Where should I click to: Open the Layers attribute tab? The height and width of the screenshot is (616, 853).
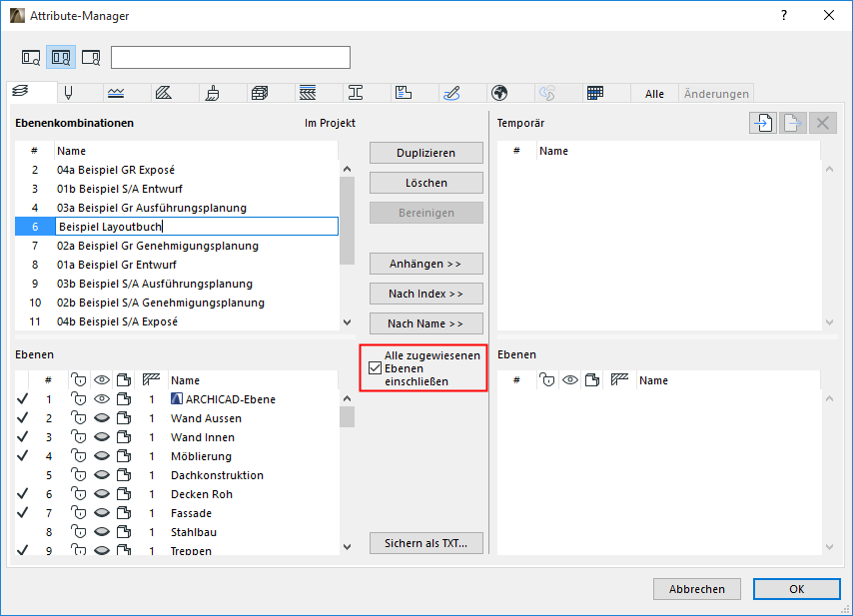click(x=21, y=92)
